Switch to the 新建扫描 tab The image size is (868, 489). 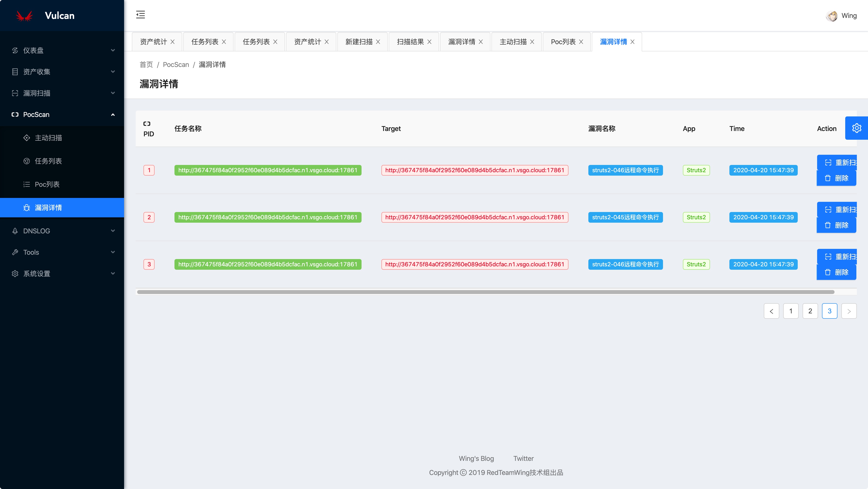point(359,42)
